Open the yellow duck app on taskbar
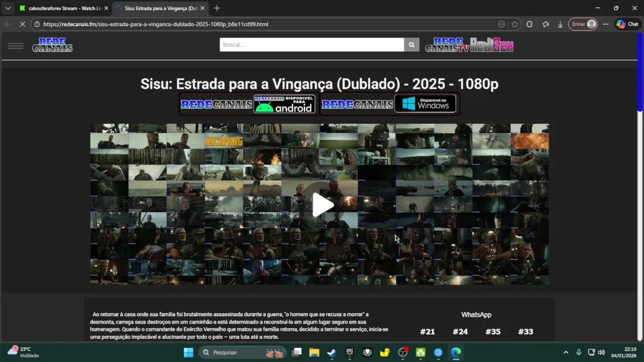The image size is (644, 362). point(385,352)
